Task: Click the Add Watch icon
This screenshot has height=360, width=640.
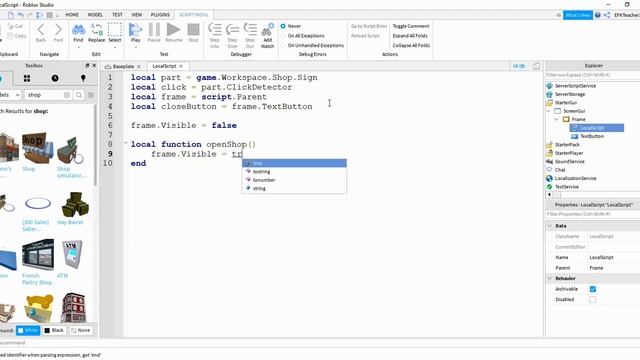Action: click(267, 30)
